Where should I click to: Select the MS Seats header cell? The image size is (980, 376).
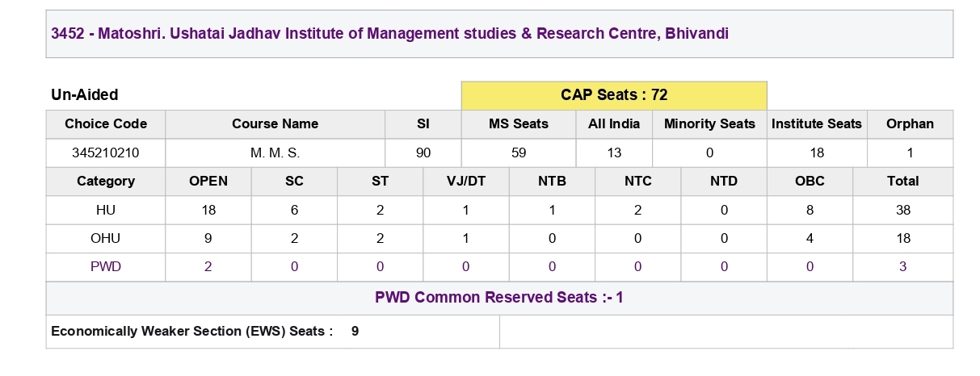[519, 124]
